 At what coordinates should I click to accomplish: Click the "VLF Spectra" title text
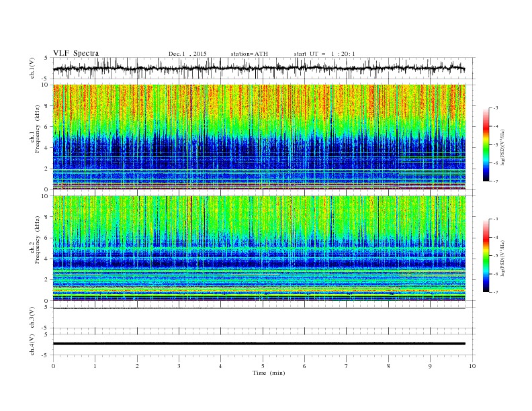click(x=76, y=53)
